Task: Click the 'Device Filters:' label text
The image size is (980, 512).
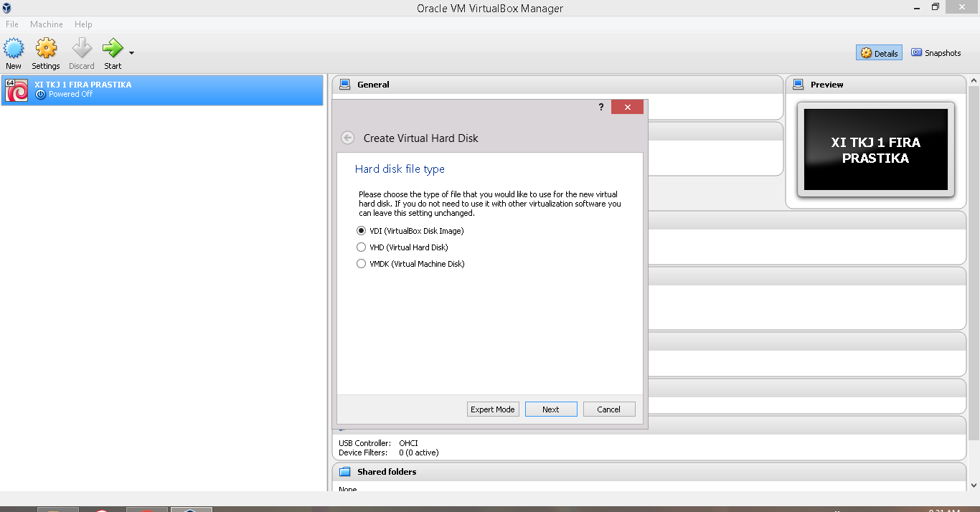Action: 364,452
